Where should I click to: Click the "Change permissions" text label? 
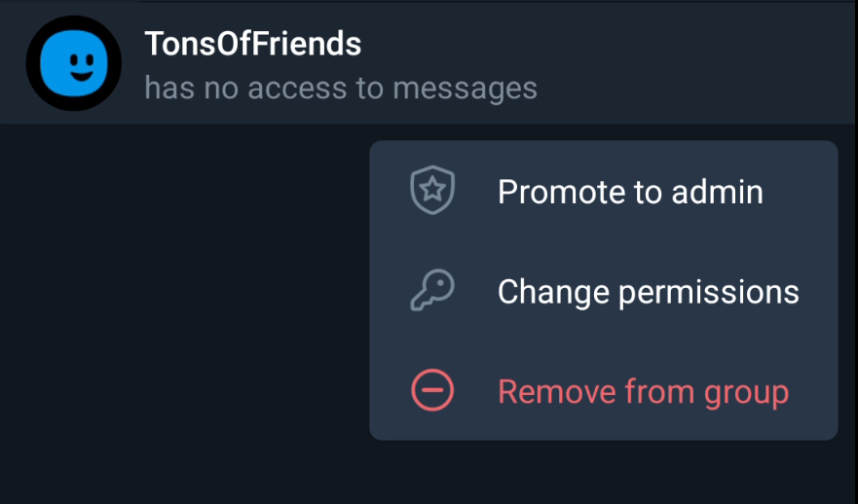648,292
